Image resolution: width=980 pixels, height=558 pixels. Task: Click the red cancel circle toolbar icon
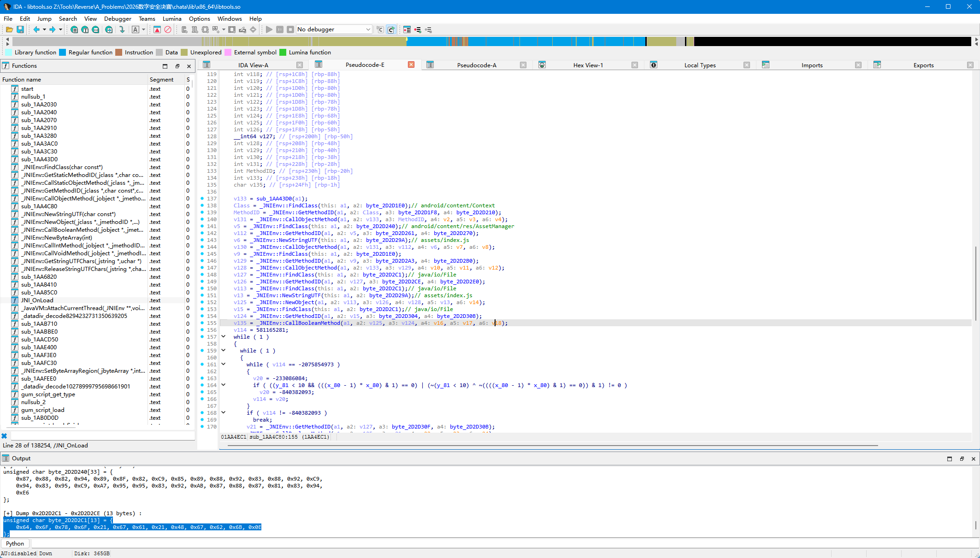coord(168,29)
